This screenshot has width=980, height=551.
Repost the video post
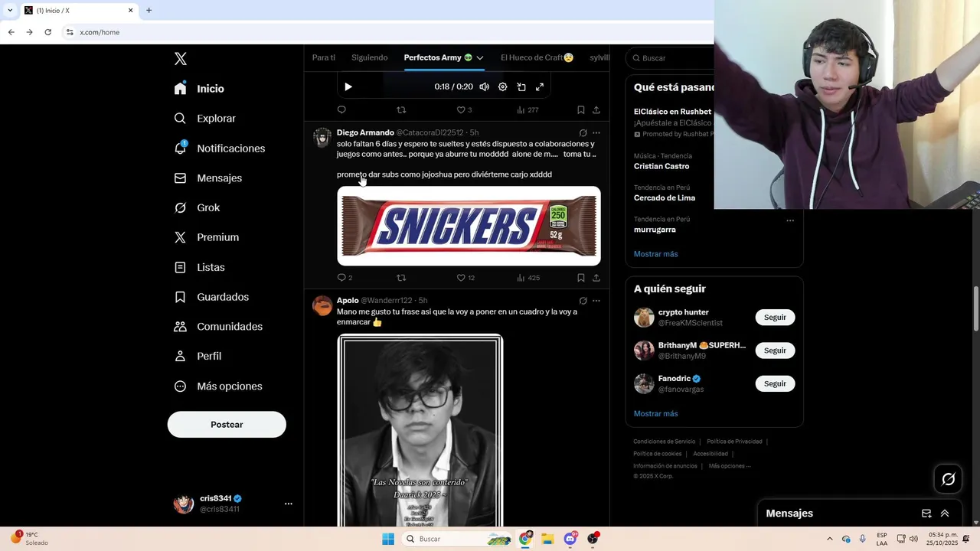click(401, 110)
